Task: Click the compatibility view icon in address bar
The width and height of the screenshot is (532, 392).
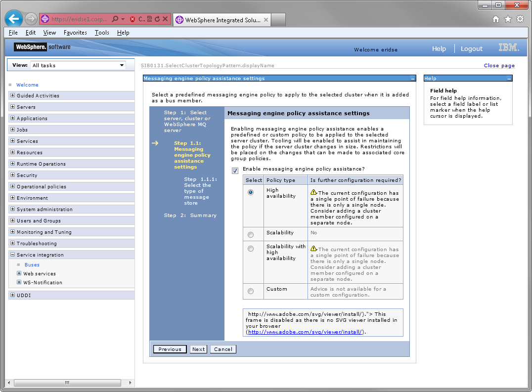Action: 150,19
